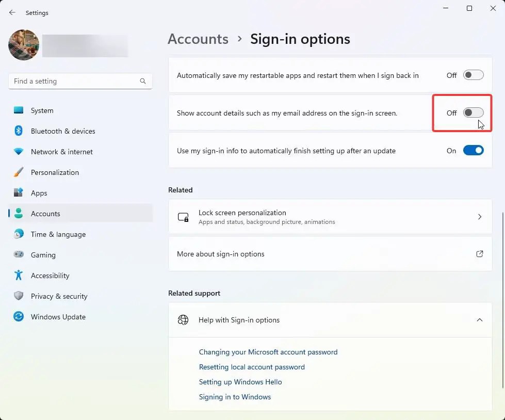
Task: Click the Help with Sign-in options label
Action: [239, 320]
